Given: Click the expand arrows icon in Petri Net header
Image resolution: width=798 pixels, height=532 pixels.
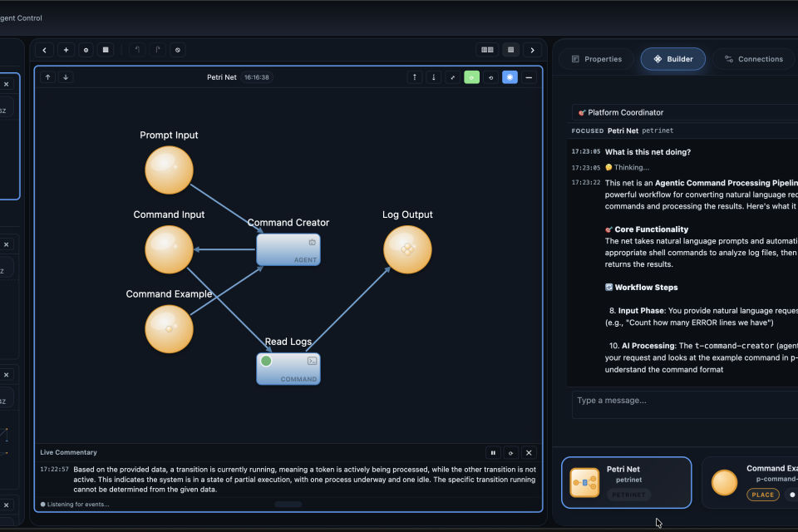Looking at the screenshot, I should click(452, 77).
